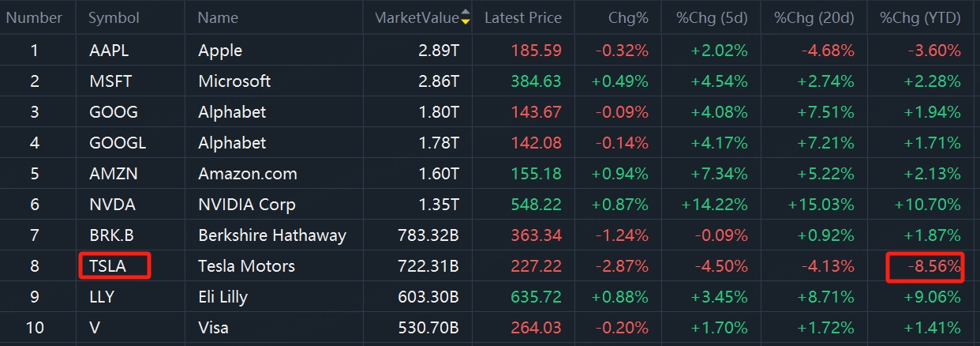Select the TSLA symbol cell
This screenshot has width=980, height=346.
(x=107, y=266)
